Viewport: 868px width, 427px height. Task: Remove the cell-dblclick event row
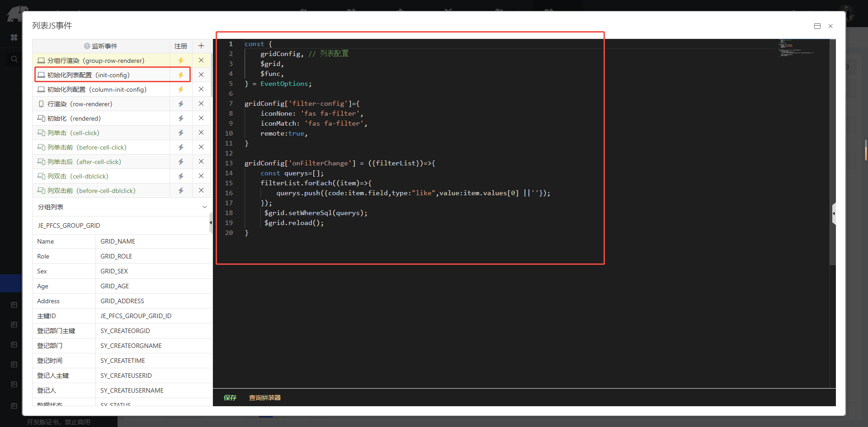(x=201, y=176)
